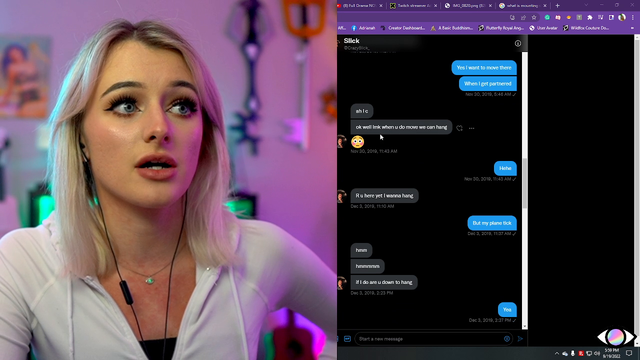This screenshot has height=360, width=640.
Task: Click the flushed-face emoji message
Action: click(x=358, y=141)
